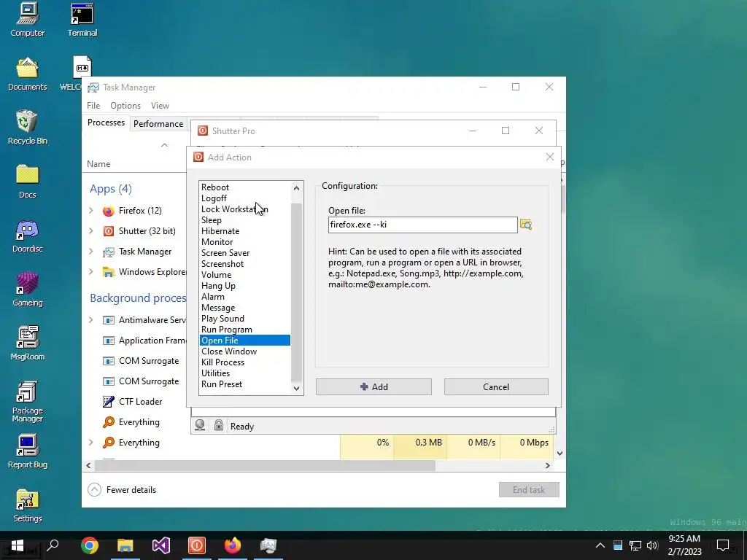Click the padlock icon in Shutter status bar
Screen dimensions: 747x560
pyautogui.click(x=219, y=425)
